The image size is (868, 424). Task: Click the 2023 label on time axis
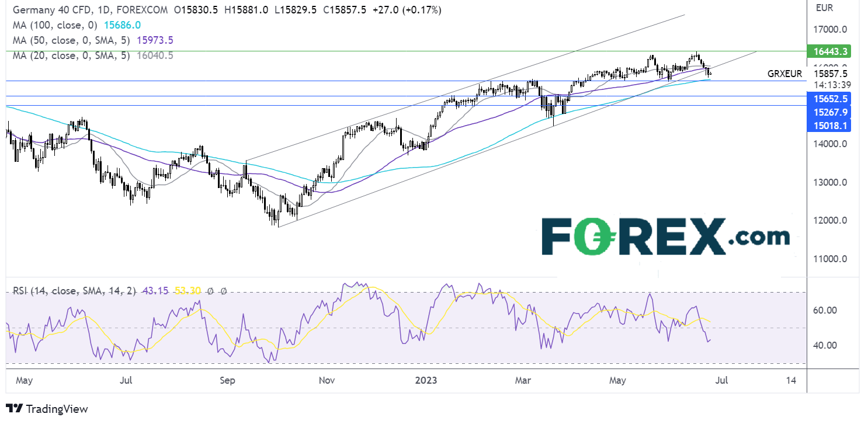pyautogui.click(x=427, y=381)
